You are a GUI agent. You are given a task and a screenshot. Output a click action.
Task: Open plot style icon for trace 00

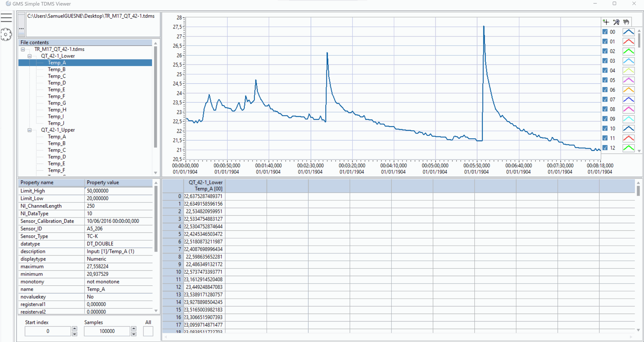coord(628,32)
